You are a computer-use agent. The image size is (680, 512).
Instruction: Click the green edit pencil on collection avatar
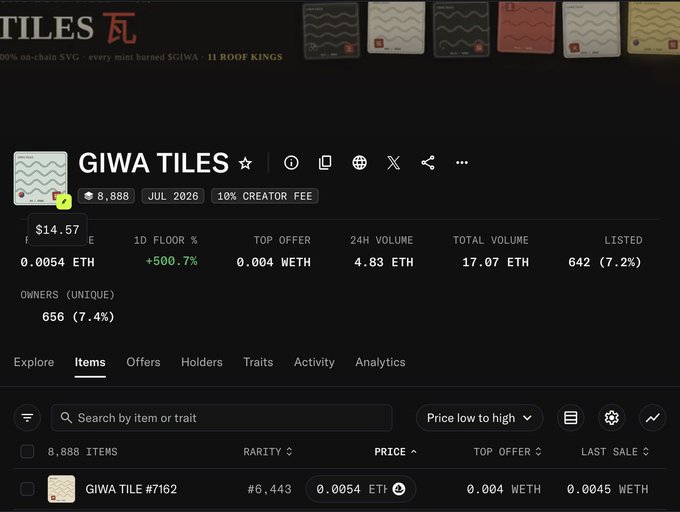(x=64, y=202)
